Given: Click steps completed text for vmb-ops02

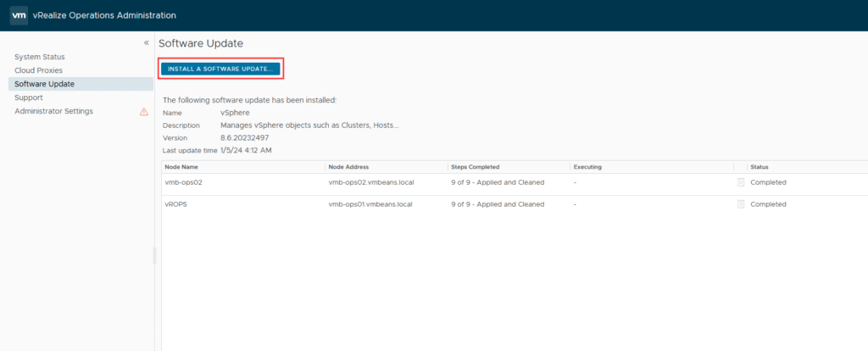Looking at the screenshot, I should pos(498,182).
